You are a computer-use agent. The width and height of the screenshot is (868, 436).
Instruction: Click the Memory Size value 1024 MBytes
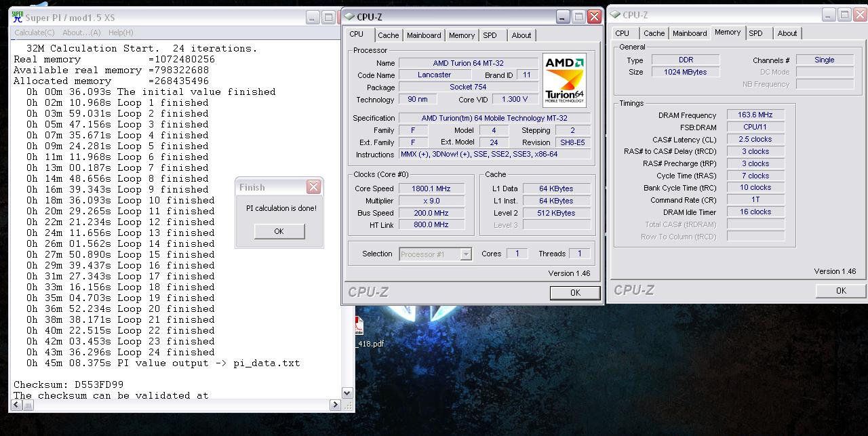[686, 72]
